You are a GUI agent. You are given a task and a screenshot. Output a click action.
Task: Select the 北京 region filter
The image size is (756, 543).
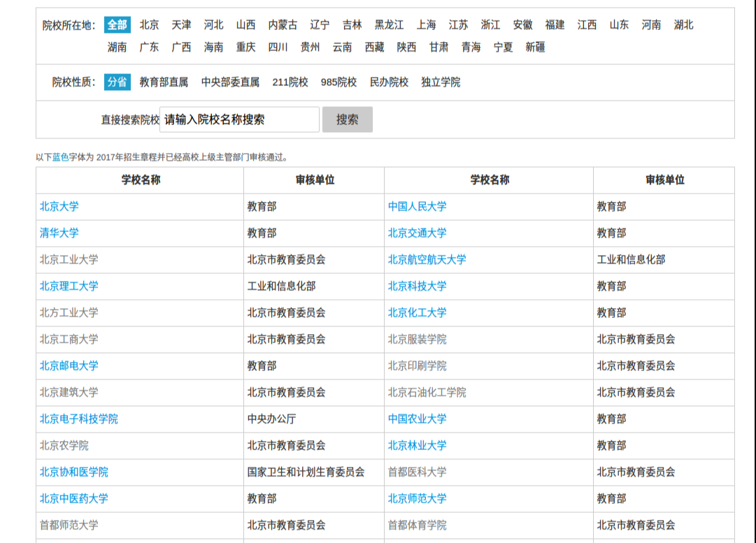pyautogui.click(x=149, y=24)
